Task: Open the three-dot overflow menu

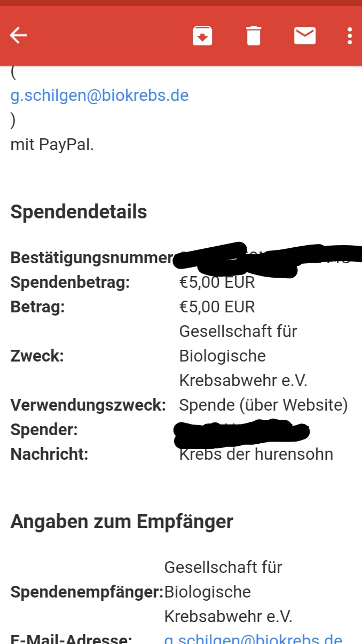Action: coord(350,36)
